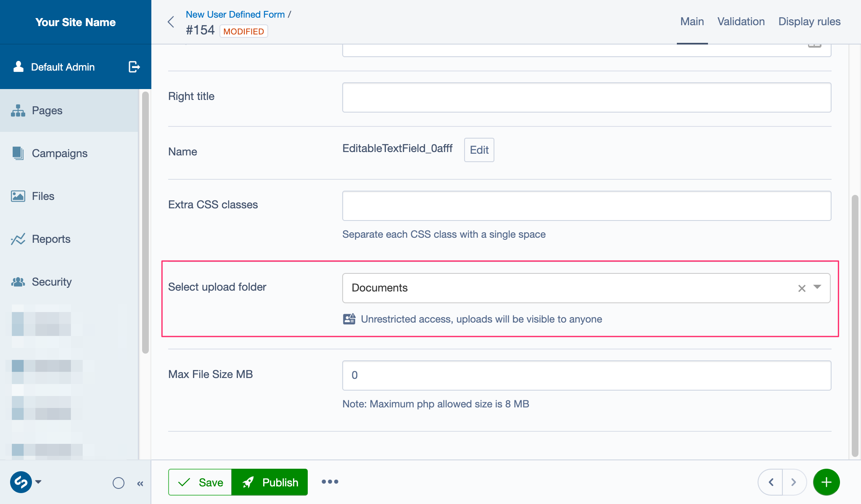Clear the Documents selection with the X
Screen dimensions: 861x504
[802, 288]
